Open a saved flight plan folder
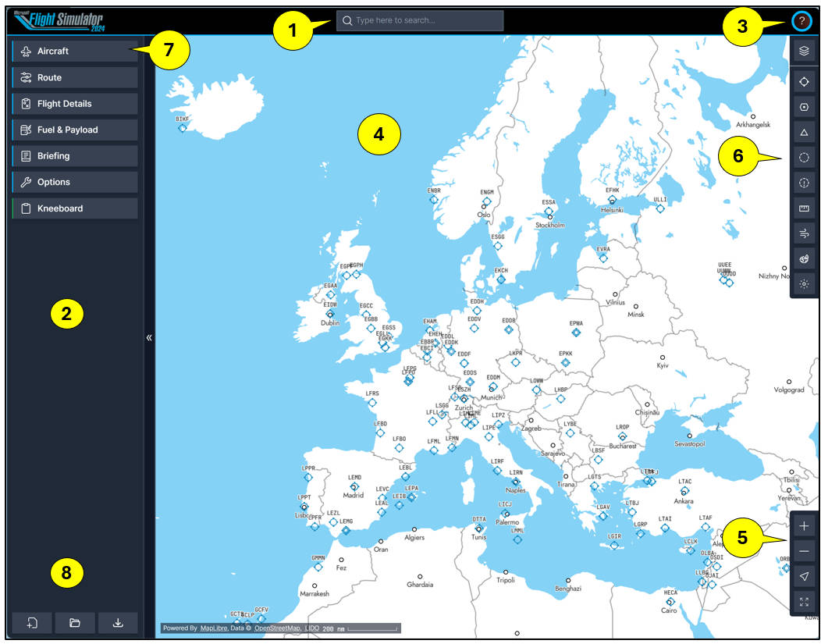This screenshot has width=821, height=644. [x=75, y=623]
